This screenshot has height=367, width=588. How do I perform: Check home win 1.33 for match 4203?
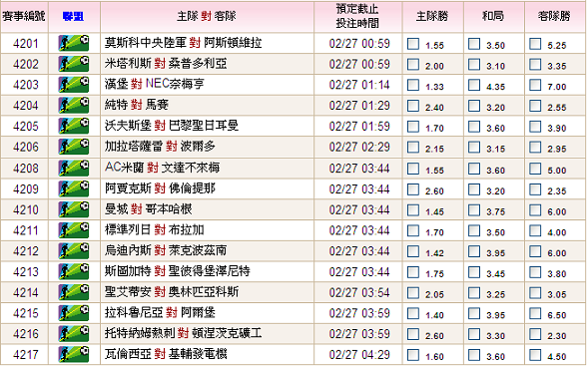point(413,85)
